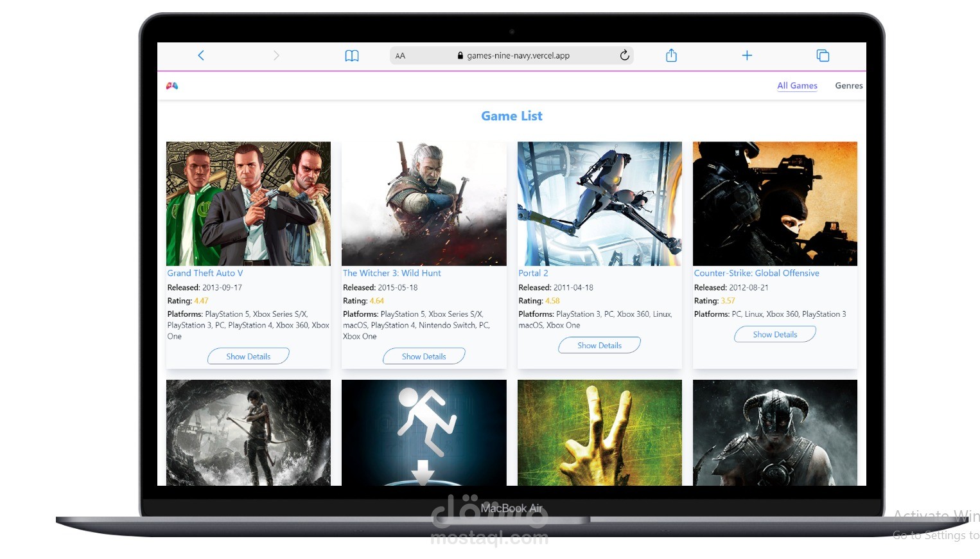
Task: Select the blue Portal stick-figure cover image
Action: click(424, 432)
